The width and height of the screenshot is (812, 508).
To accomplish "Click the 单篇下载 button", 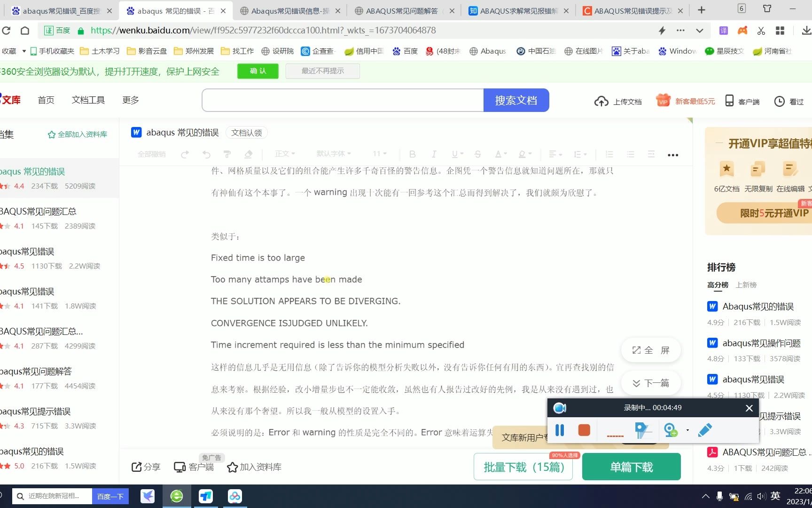I will [x=632, y=467].
